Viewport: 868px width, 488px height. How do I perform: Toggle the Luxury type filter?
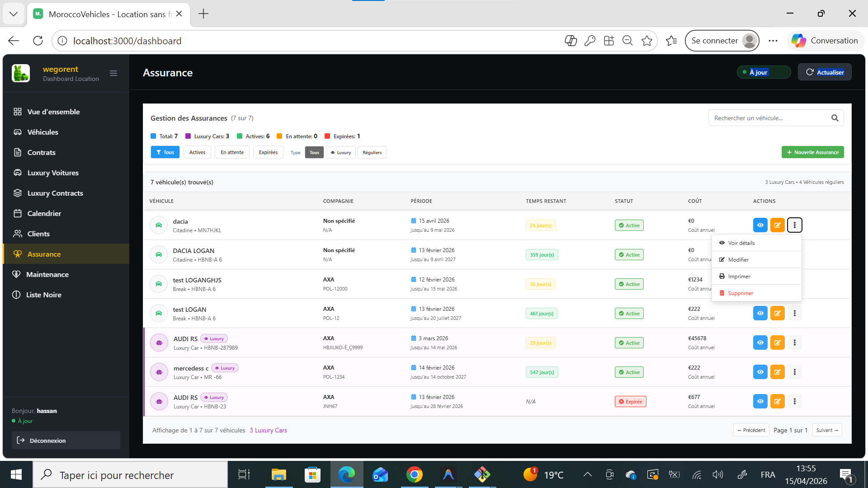[341, 152]
